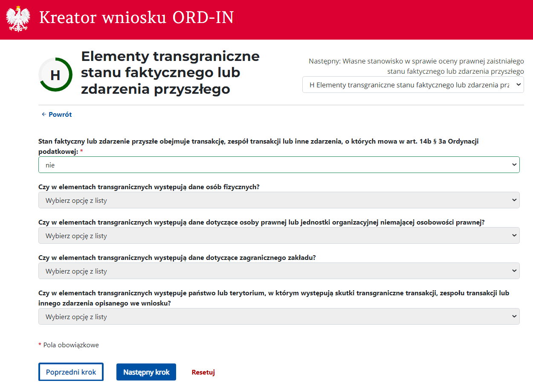Click the 'Następny: Własne stanowisko' next-step text
The image size is (533, 392).
pyautogui.click(x=416, y=66)
